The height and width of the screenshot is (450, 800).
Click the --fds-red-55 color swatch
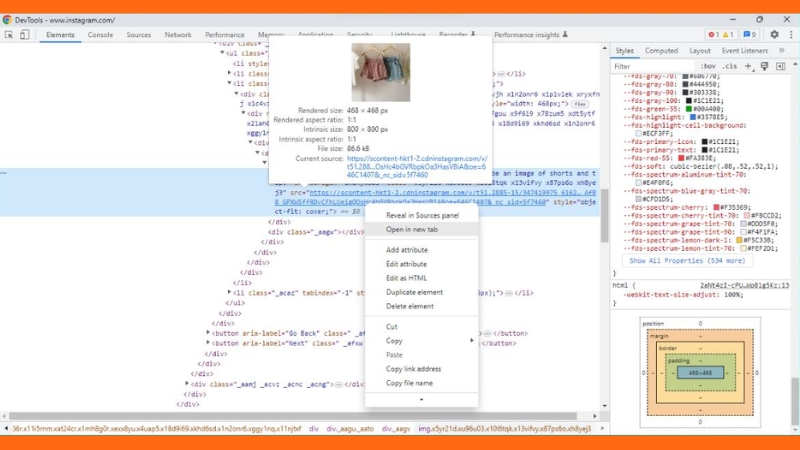681,158
